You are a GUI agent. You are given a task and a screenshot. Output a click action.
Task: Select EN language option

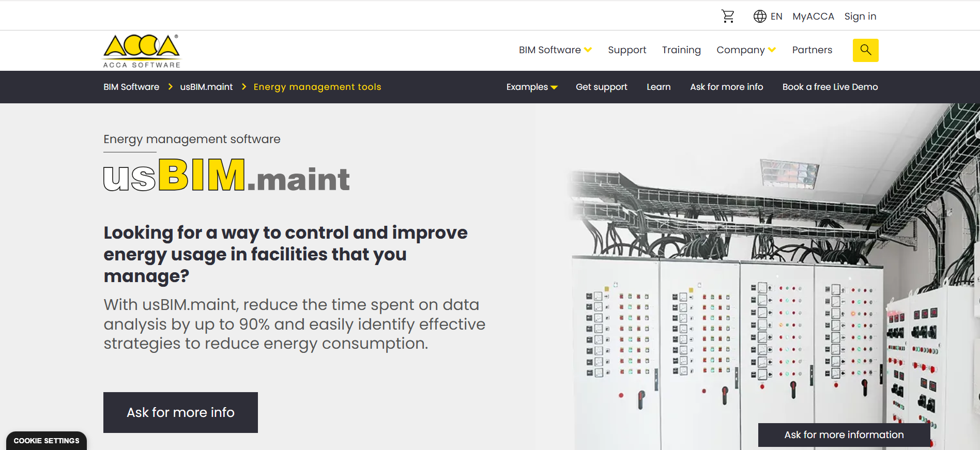click(776, 17)
